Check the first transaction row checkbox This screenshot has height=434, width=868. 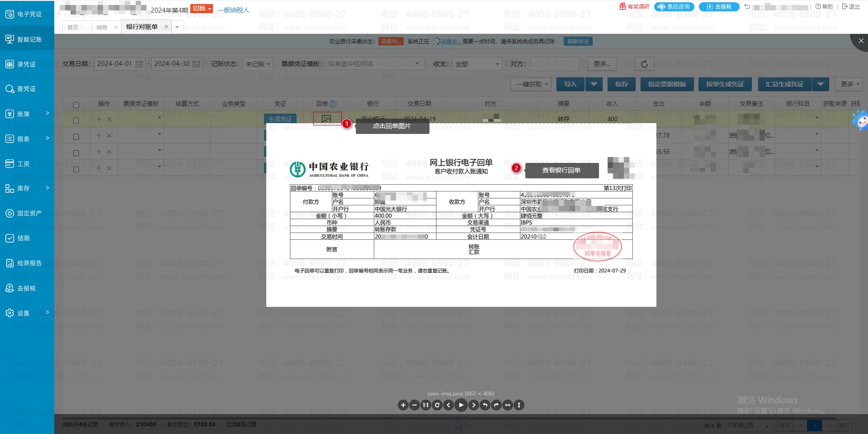click(x=76, y=120)
